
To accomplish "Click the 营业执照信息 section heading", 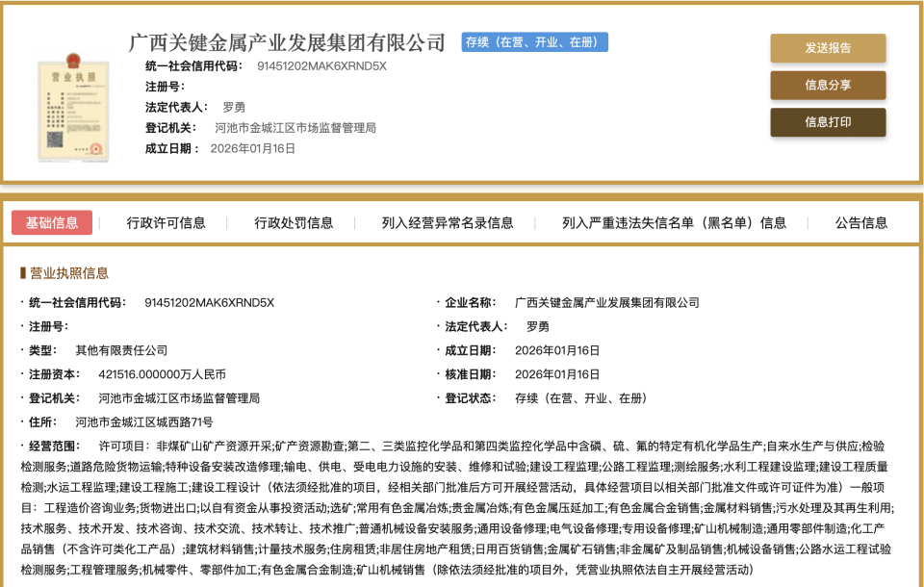I will point(69,273).
